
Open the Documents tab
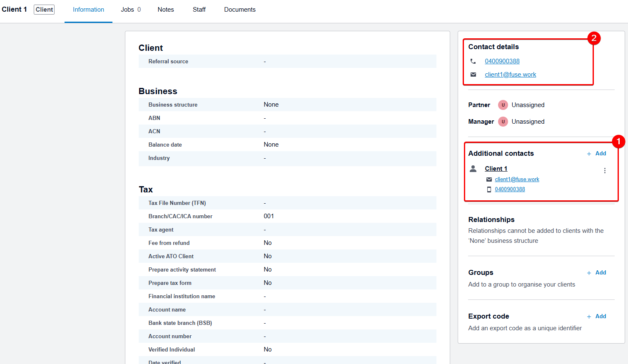tap(240, 10)
